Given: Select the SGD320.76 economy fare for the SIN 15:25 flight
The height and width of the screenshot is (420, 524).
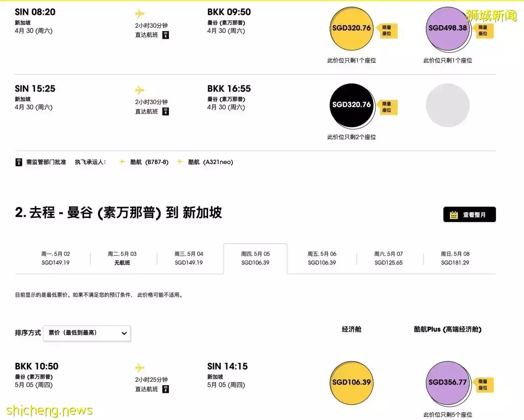Looking at the screenshot, I should point(351,105).
